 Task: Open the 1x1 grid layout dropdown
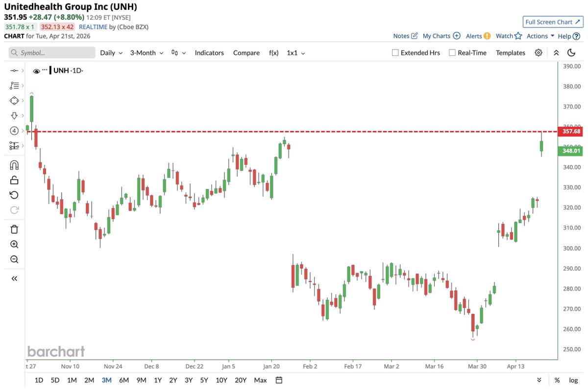click(x=296, y=52)
